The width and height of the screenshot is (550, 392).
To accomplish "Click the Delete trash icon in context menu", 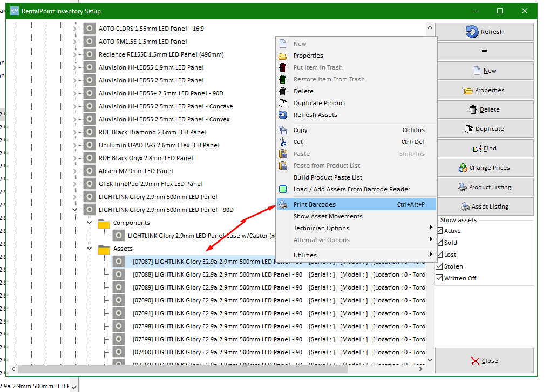I will point(283,92).
